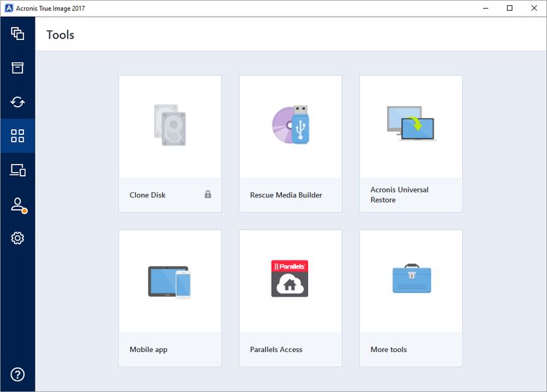Open the Acronis Universal Restore label
The image size is (547, 392).
tap(400, 195)
